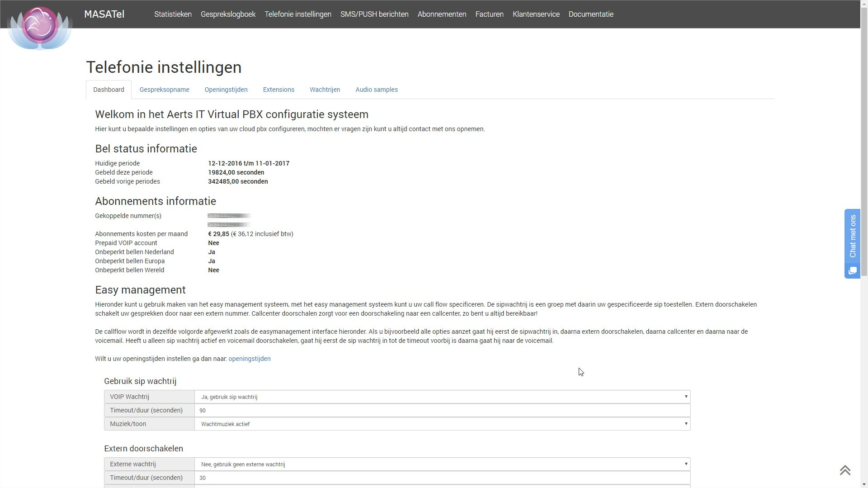868x488 pixels.
Task: Follow the 'openingstijden' text link
Action: click(x=249, y=359)
